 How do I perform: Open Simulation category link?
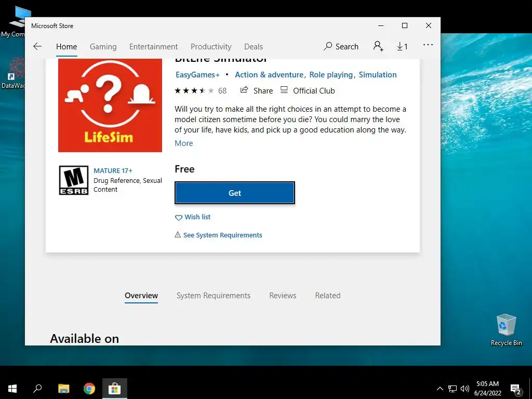(x=378, y=75)
